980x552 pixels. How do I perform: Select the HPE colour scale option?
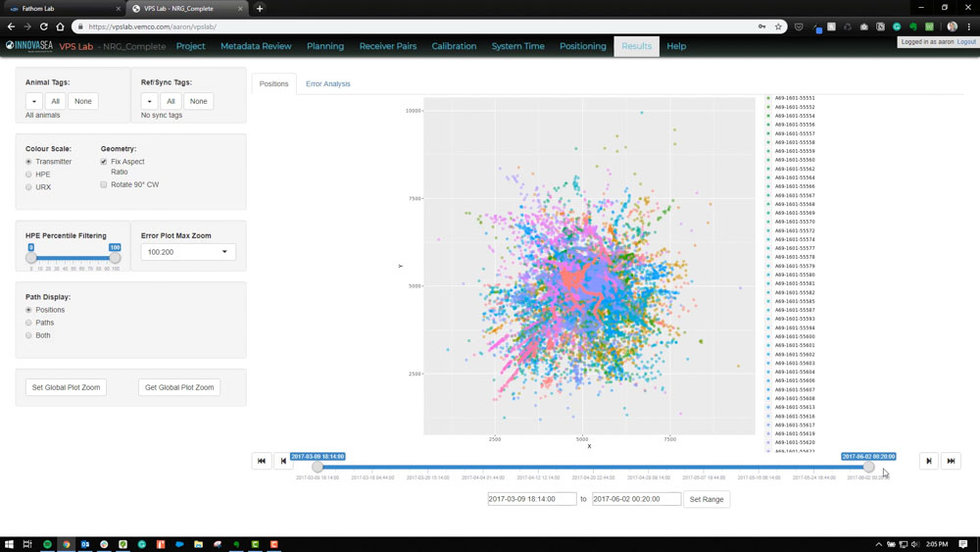coord(29,175)
